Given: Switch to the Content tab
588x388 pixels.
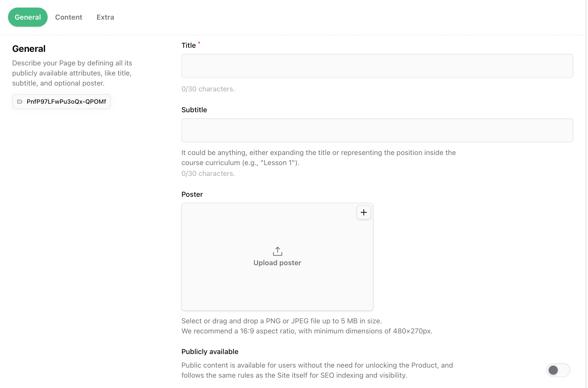Looking at the screenshot, I should [x=69, y=17].
